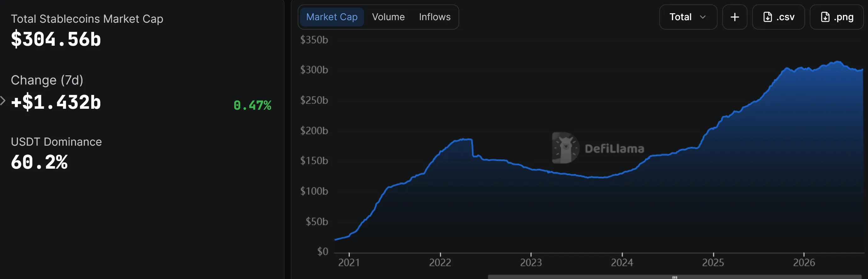Open the Total dropdown menu
This screenshot has height=279, width=868.
[688, 17]
